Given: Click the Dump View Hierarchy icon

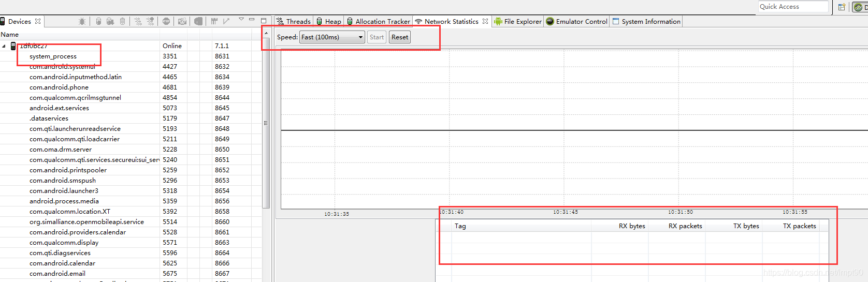Looking at the screenshot, I should coord(198,21).
